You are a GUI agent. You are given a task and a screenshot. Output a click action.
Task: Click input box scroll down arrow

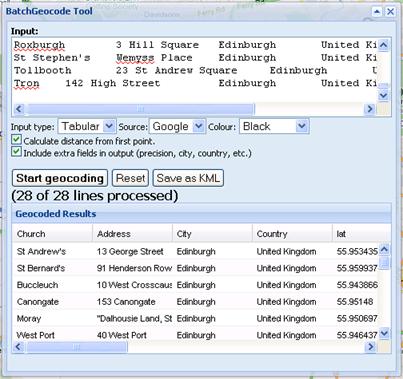point(384,96)
